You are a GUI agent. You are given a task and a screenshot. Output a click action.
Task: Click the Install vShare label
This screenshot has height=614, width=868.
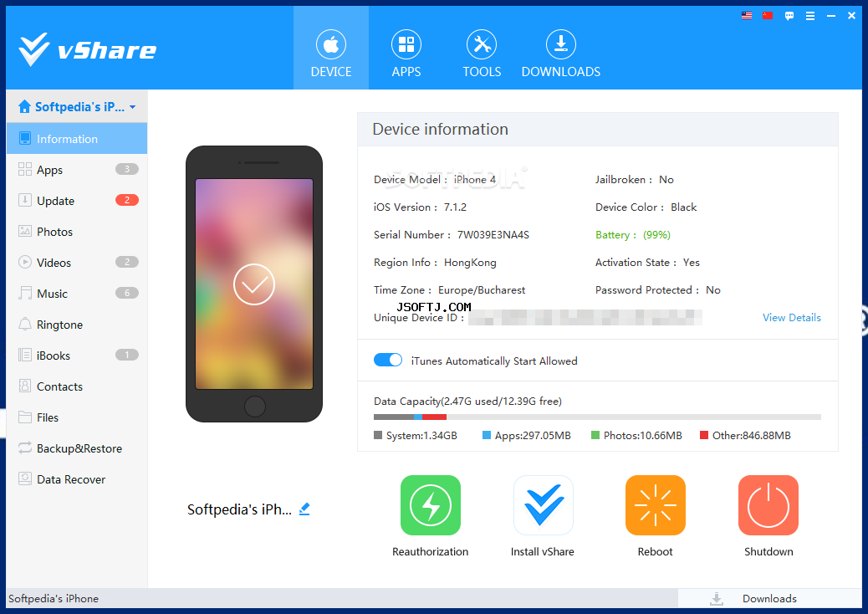click(543, 551)
